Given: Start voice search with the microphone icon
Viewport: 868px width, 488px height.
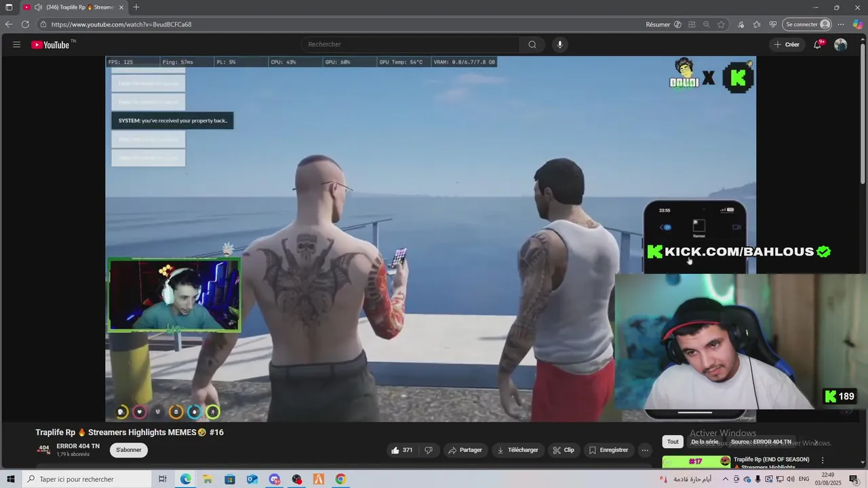Looking at the screenshot, I should pos(559,45).
